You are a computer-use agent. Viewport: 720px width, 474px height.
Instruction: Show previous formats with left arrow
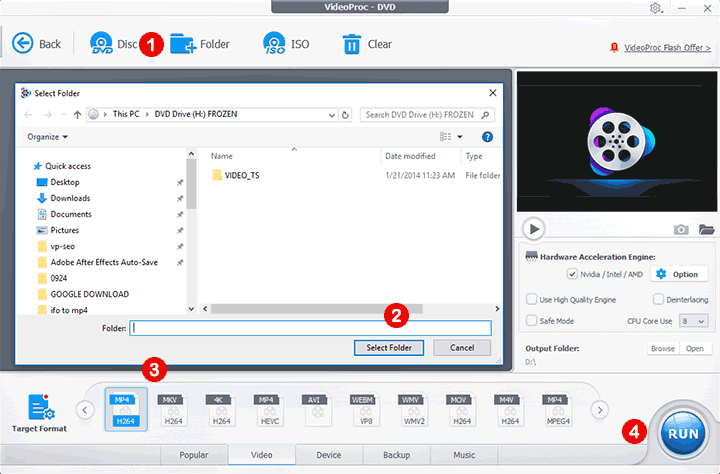(85, 410)
